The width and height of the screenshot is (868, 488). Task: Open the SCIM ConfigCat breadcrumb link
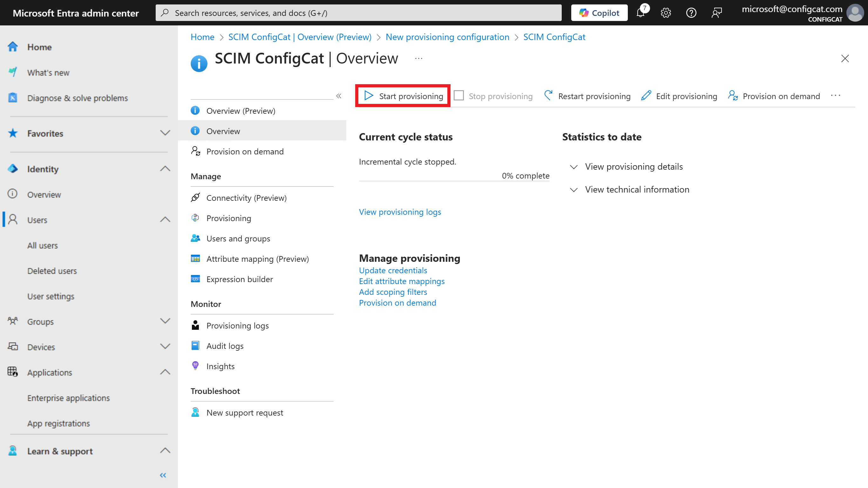pos(554,37)
